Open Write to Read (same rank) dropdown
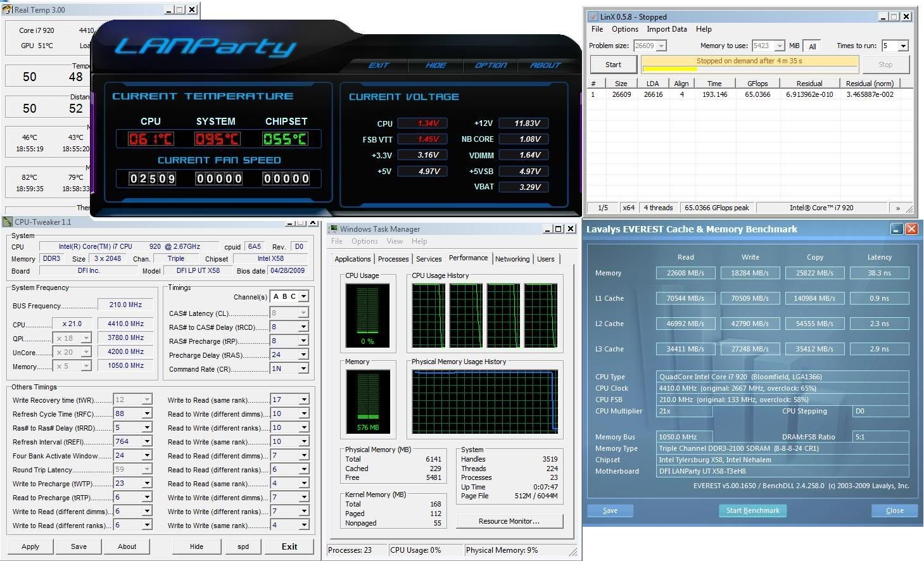This screenshot has width=924, height=561. [x=303, y=400]
